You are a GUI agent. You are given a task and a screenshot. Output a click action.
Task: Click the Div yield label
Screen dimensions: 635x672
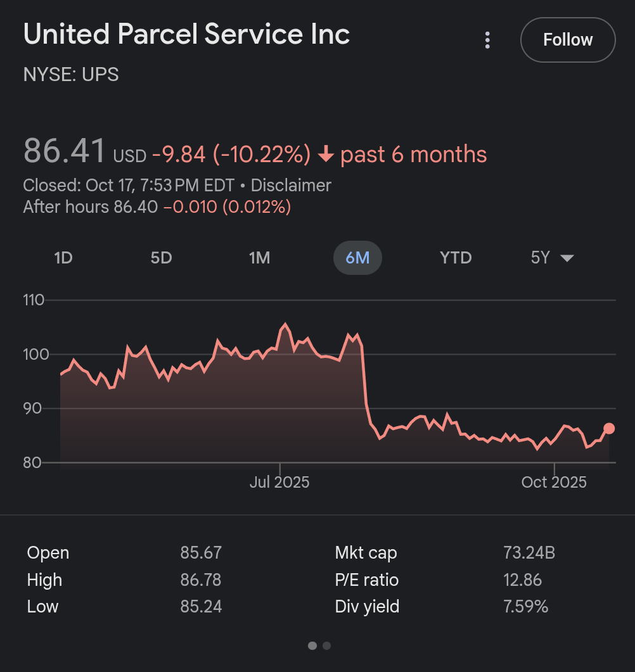367,607
